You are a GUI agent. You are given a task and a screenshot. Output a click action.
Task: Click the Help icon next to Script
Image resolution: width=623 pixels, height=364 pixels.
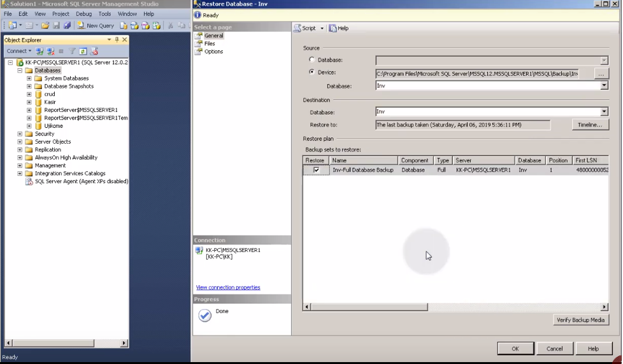pyautogui.click(x=333, y=28)
